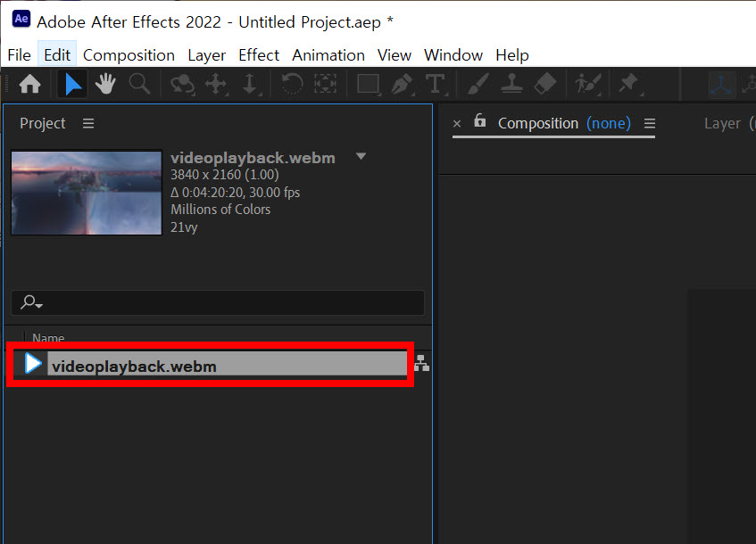Open the search filter dropdown magnifier
756x544 pixels.
click(31, 302)
